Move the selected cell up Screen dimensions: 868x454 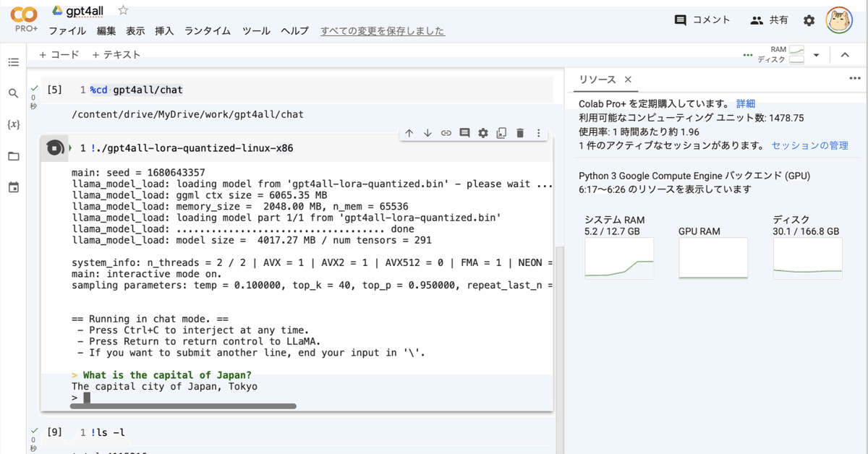409,133
